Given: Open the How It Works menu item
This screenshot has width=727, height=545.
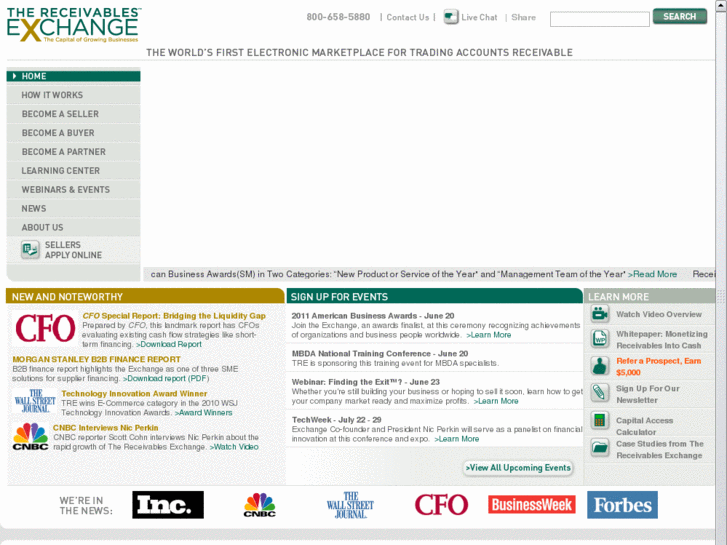Looking at the screenshot, I should point(73,95).
